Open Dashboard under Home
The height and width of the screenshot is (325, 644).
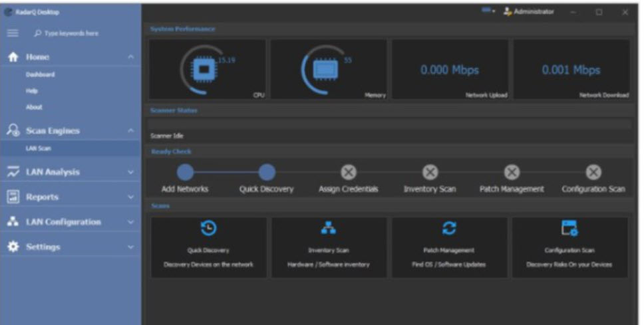tap(40, 74)
